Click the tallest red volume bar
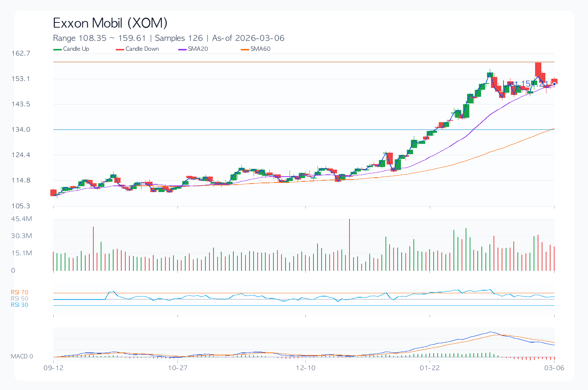The image size is (588, 390). tap(349, 245)
